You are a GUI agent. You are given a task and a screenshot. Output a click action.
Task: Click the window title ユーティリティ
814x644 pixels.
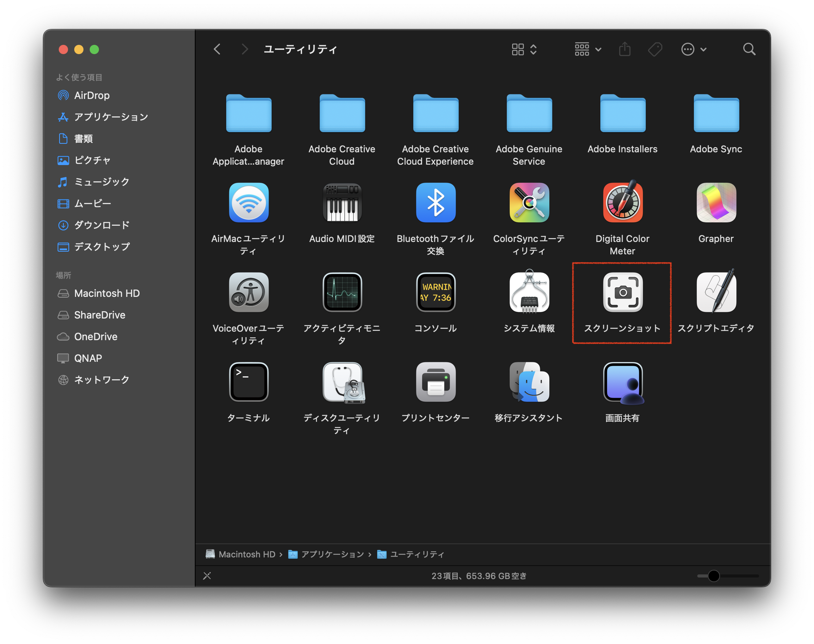point(301,49)
